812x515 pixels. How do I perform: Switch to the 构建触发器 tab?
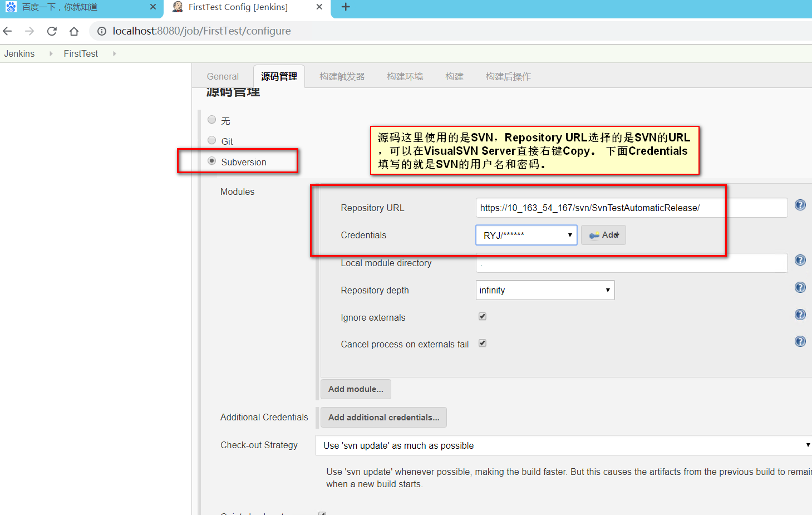coord(342,76)
